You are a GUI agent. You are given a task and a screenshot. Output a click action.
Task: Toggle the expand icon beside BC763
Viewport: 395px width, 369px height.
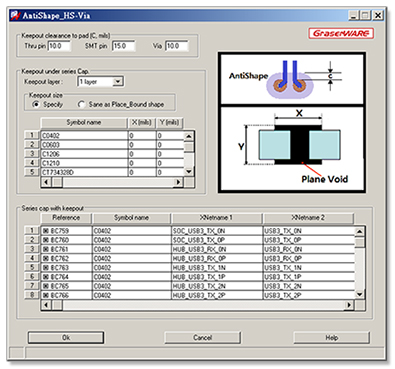pyautogui.click(x=46, y=268)
